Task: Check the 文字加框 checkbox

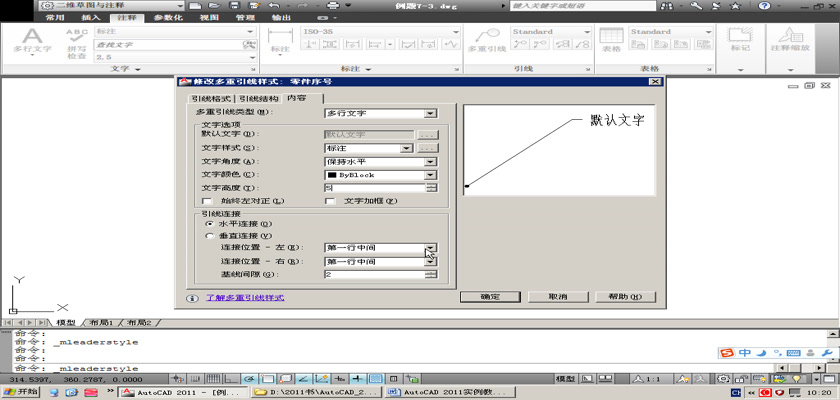Action: [330, 201]
